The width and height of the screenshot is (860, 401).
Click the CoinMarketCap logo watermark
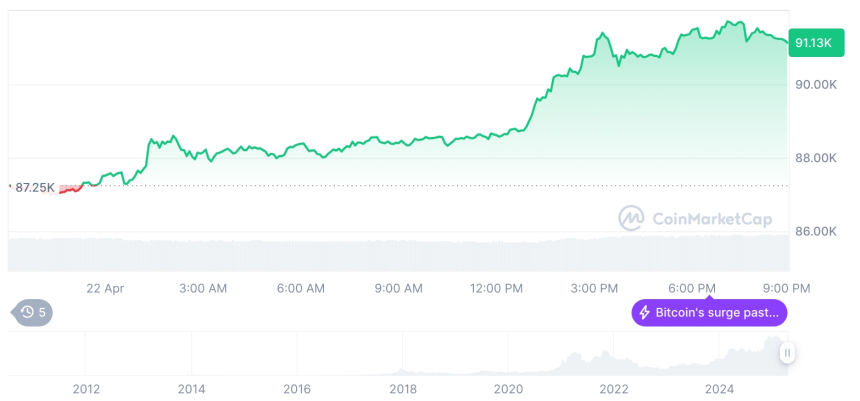(696, 218)
